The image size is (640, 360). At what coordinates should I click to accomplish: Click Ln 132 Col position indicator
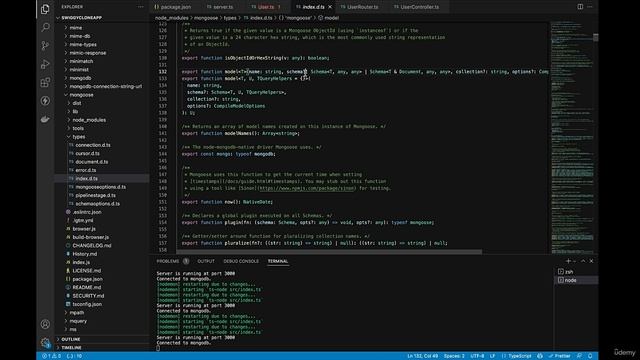pyautogui.click(x=422, y=356)
